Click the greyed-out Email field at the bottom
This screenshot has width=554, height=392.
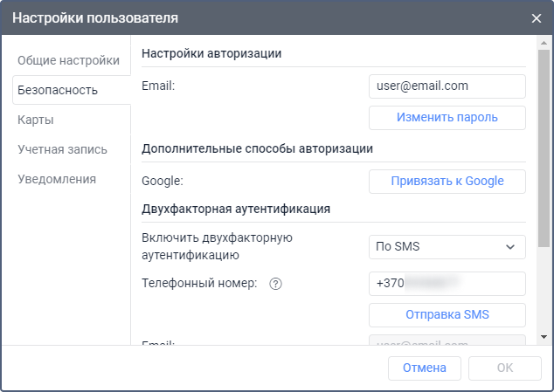click(x=447, y=343)
